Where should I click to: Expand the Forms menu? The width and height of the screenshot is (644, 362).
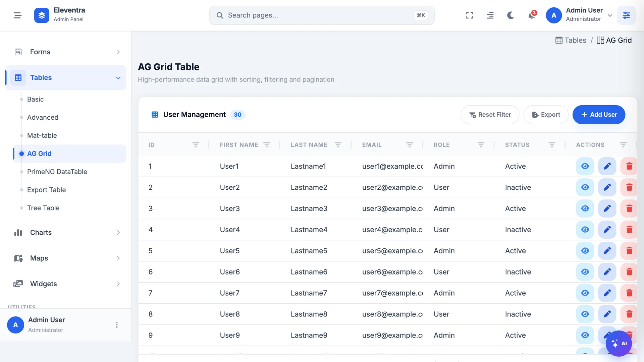point(66,52)
